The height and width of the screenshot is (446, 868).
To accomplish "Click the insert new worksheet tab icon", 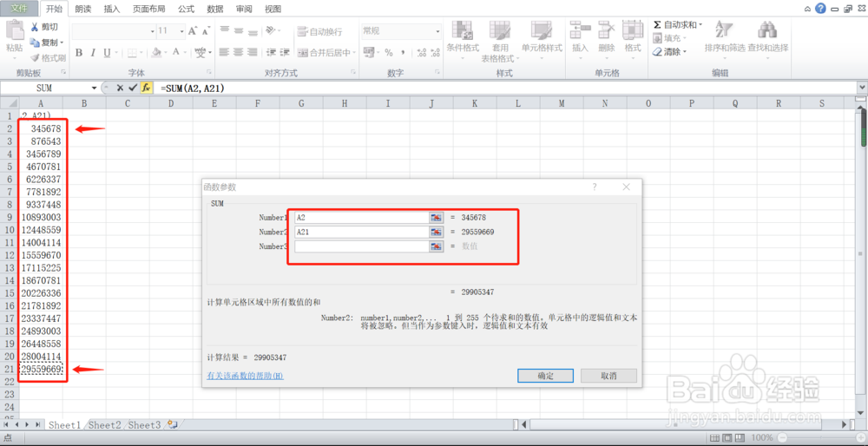I will pyautogui.click(x=173, y=425).
